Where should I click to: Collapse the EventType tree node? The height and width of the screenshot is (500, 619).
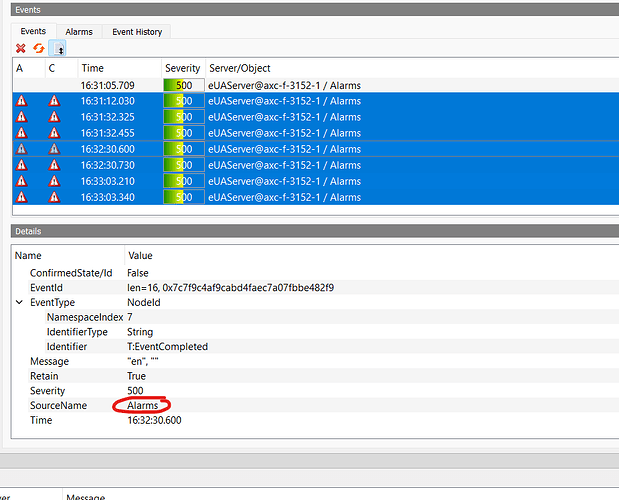tap(20, 302)
